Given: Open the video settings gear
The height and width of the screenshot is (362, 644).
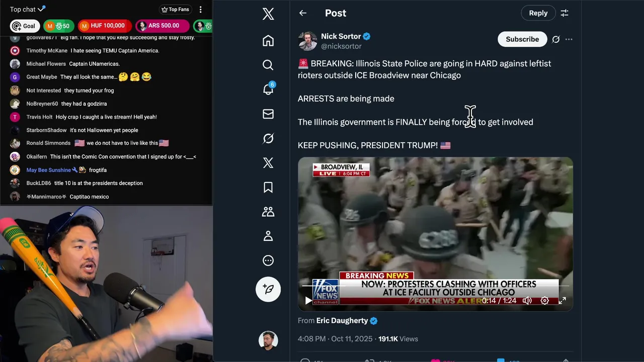Looking at the screenshot, I should click(544, 301).
